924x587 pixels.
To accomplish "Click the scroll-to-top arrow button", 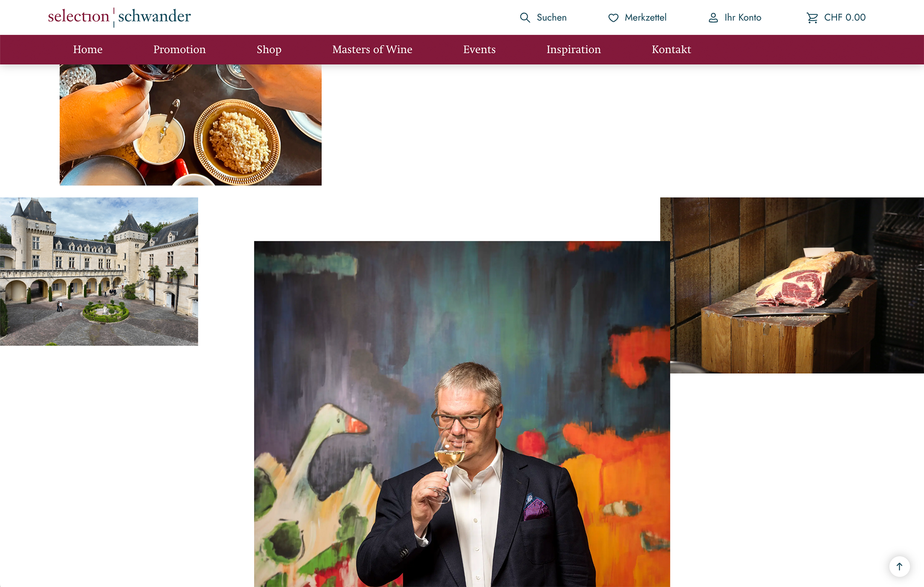I will pos(899,567).
